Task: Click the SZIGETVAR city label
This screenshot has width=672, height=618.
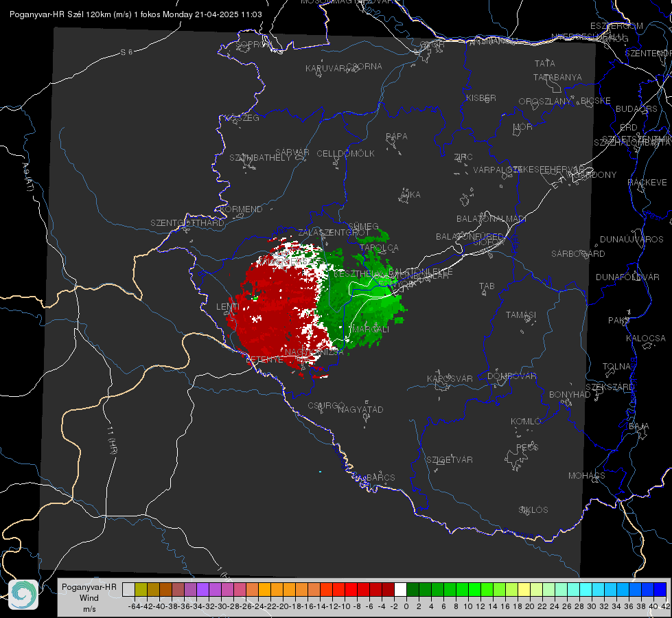Action: pyautogui.click(x=450, y=460)
